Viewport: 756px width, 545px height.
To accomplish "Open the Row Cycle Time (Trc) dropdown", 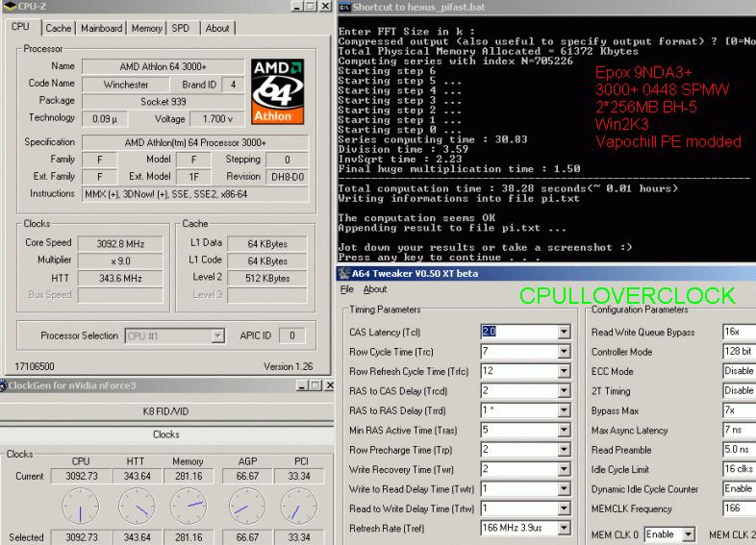I will pyautogui.click(x=564, y=352).
